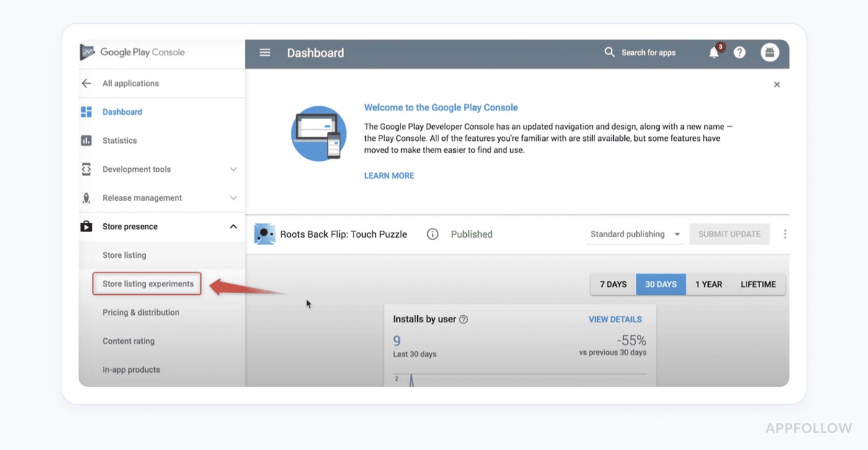Open Store listing experiments
The height and width of the screenshot is (450, 868).
pyautogui.click(x=148, y=284)
